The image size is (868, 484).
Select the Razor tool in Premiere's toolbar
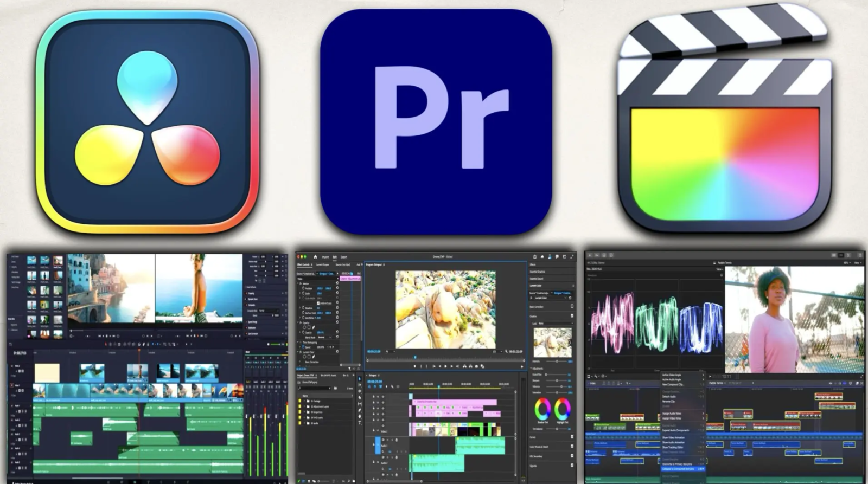point(360,398)
